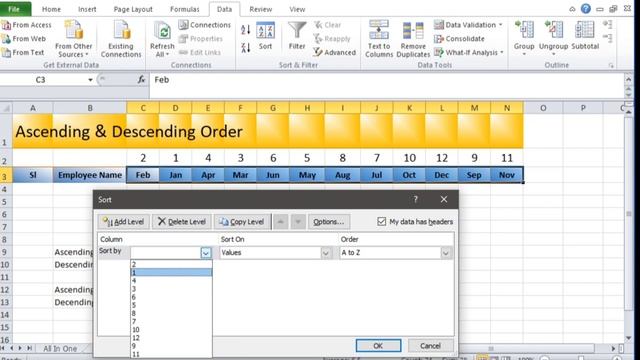Click Delete Level in Sort dialog
Viewport: 640px width, 360px height.
(182, 222)
